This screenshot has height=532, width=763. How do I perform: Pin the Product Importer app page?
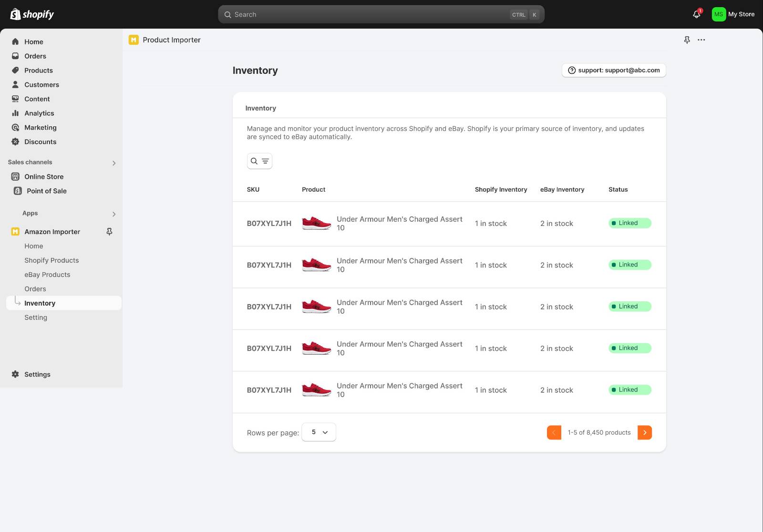[687, 40]
